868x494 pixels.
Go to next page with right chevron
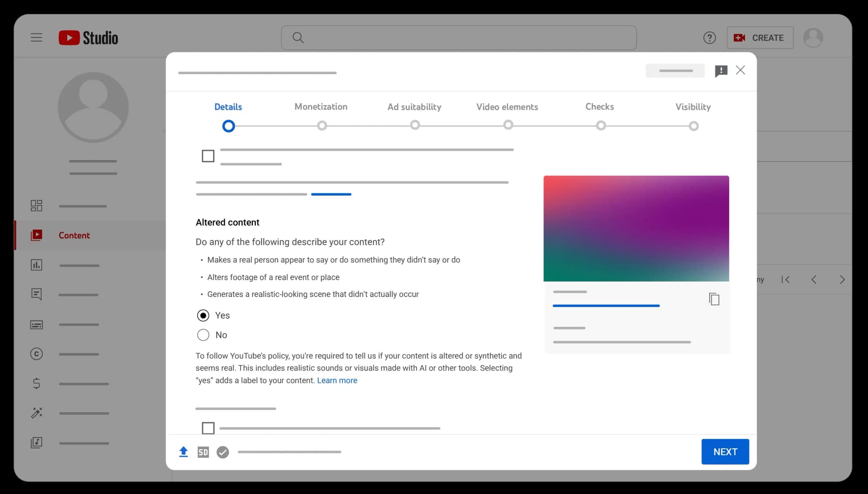coord(842,280)
